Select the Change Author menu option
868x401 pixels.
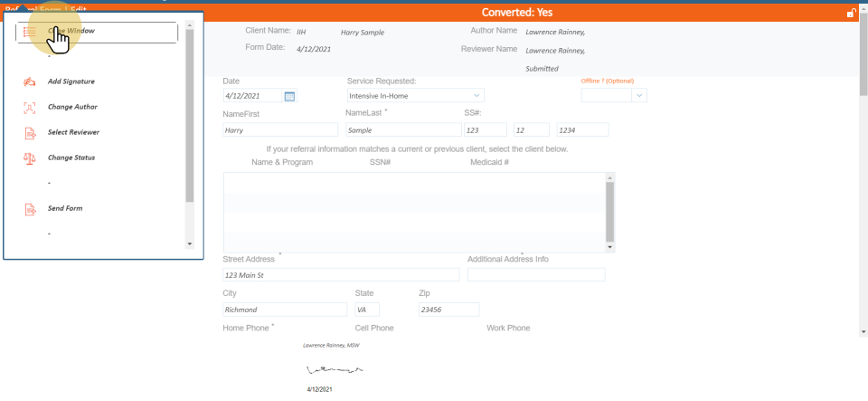72,108
